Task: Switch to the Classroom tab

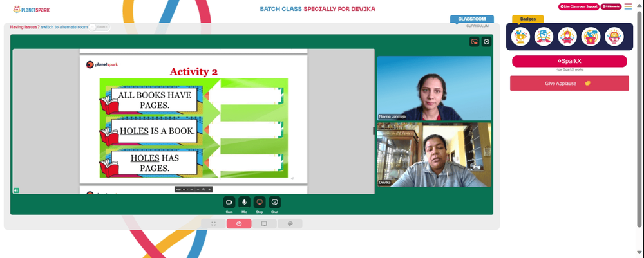Action: (472, 19)
